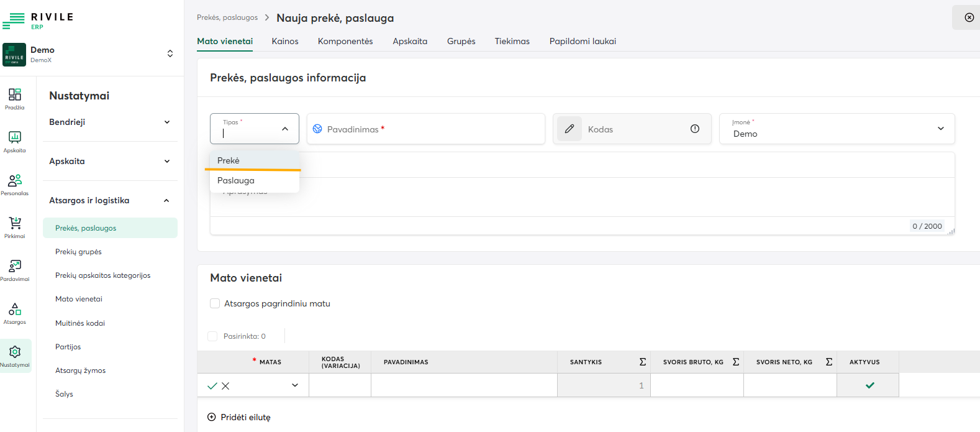Confirm row with green checkmark icon
The width and height of the screenshot is (980, 432).
pyautogui.click(x=212, y=386)
